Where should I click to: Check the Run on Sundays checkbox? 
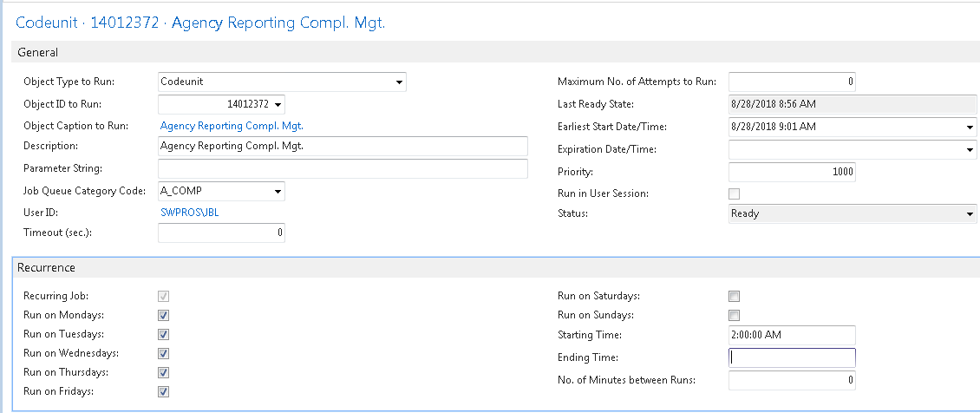point(735,316)
